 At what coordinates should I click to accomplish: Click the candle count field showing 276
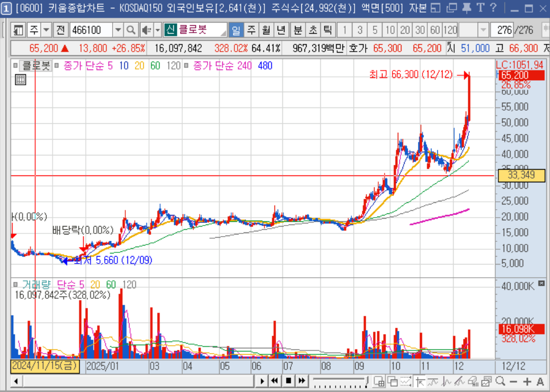502,31
